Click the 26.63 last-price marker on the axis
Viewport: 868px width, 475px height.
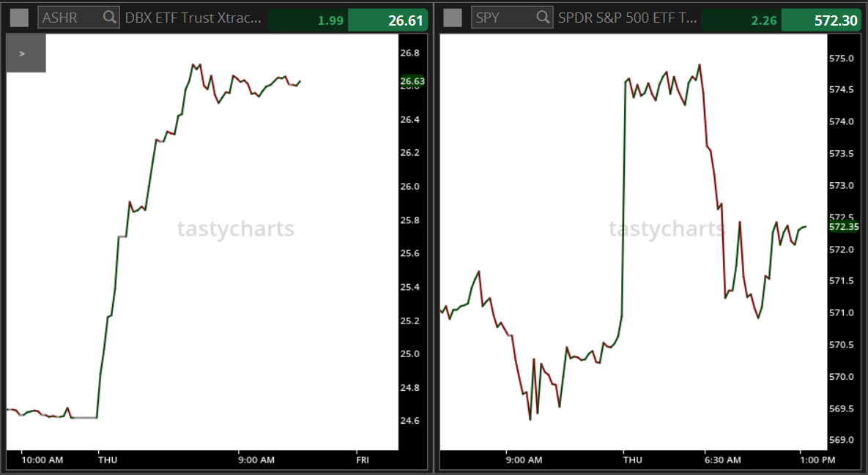tap(412, 82)
